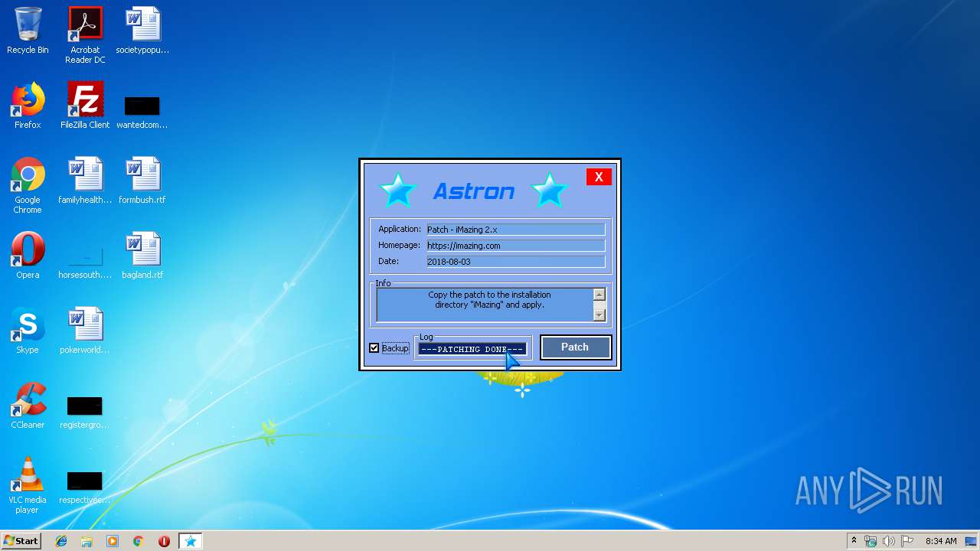Open the Recycle Bin desktop icon
Screen dimensions: 980x551
(28, 31)
